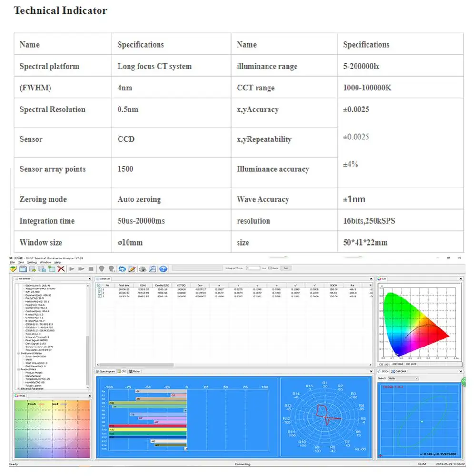Click the lamp test toolbar icon
476x476 pixels.
tap(100, 268)
